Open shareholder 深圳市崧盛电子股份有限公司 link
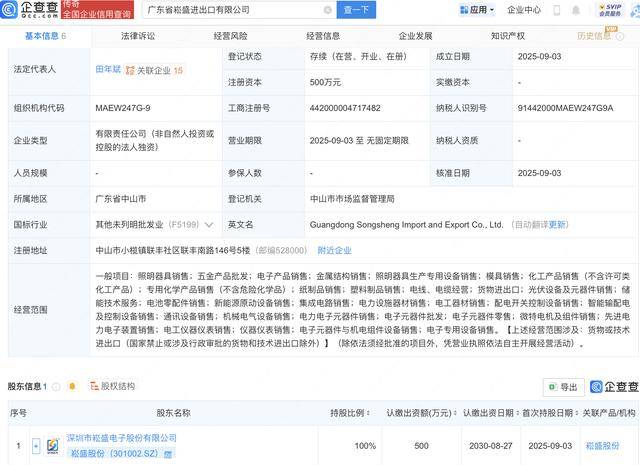The image size is (640, 465). click(122, 438)
